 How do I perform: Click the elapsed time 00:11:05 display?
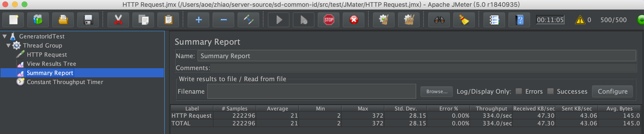click(550, 20)
